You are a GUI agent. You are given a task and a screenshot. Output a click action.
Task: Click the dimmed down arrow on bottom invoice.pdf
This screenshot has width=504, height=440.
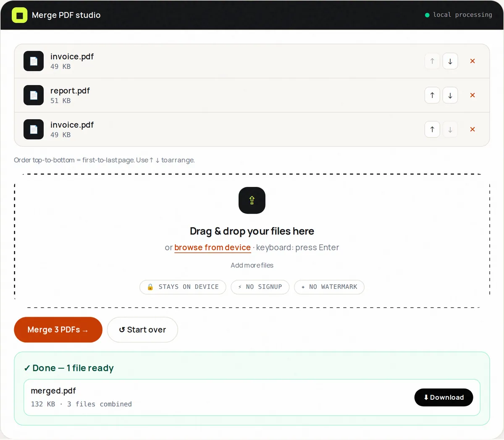click(x=450, y=129)
